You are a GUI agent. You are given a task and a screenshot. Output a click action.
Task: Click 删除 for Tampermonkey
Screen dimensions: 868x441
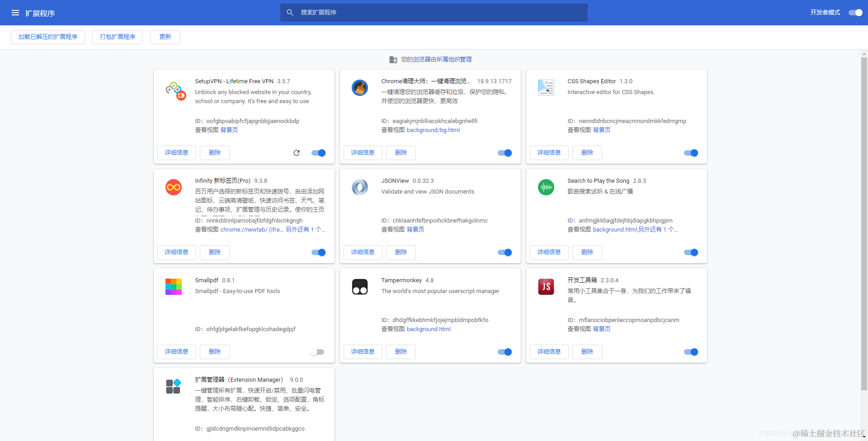[401, 352]
